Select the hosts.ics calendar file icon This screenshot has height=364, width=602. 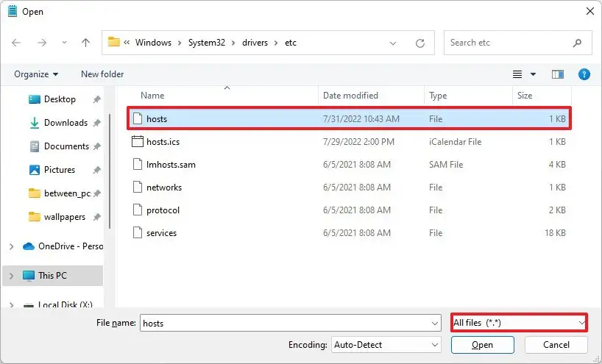(x=137, y=141)
